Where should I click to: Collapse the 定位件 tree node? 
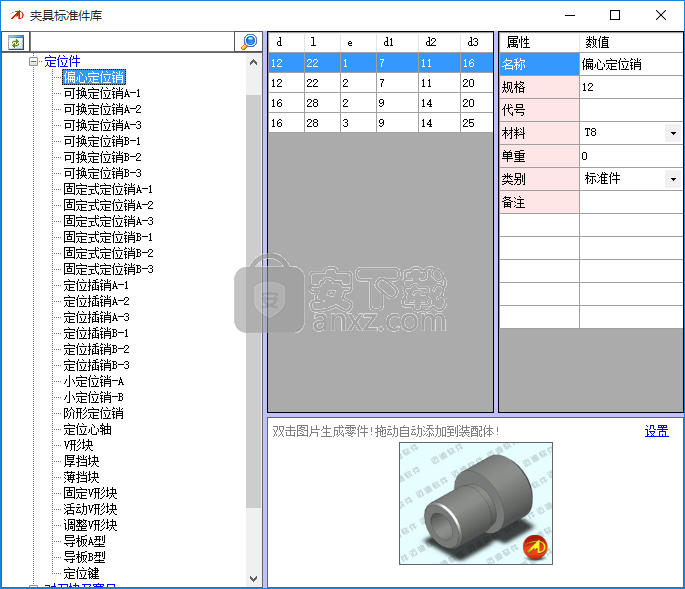tap(33, 61)
